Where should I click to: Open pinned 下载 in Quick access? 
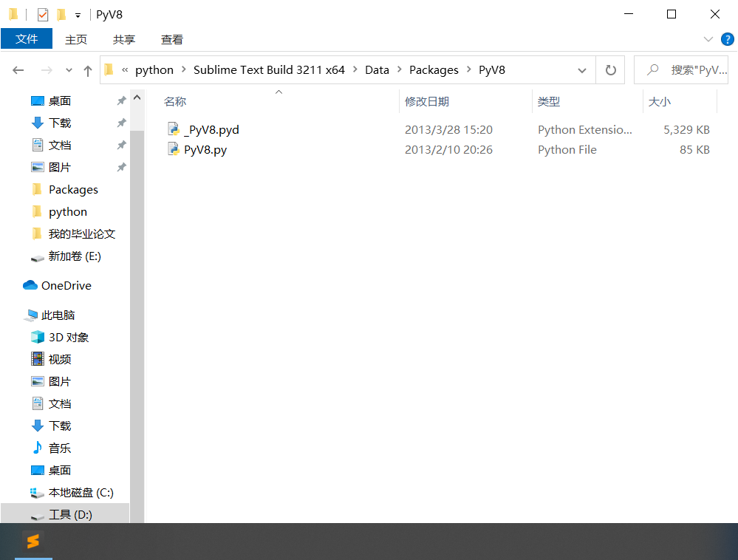pyautogui.click(x=60, y=123)
